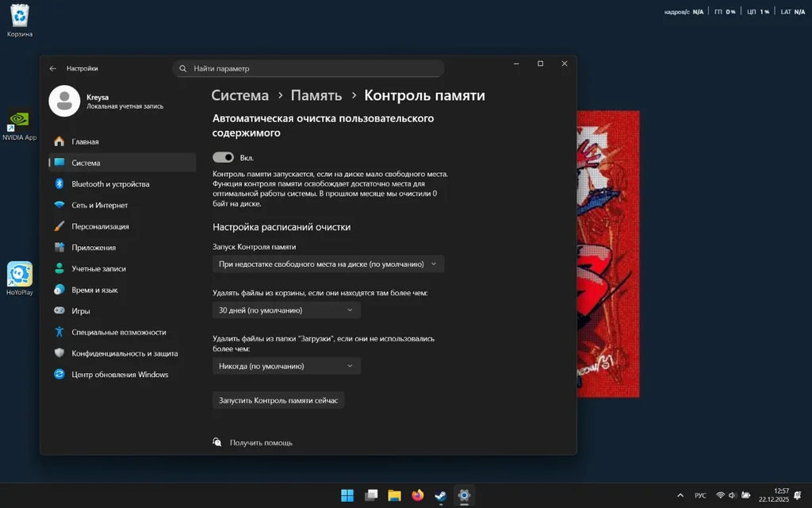Screen dimensions: 812x508
Task: Select Приложения in the sidebar
Action: click(94, 248)
